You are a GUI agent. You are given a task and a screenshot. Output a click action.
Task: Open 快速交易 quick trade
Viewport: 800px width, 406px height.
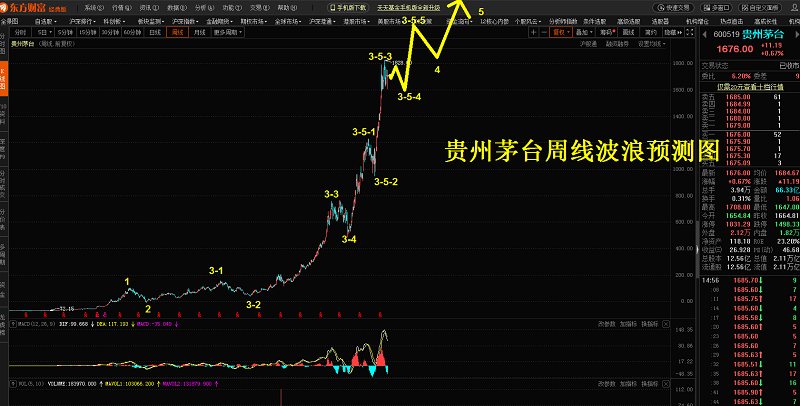click(674, 8)
